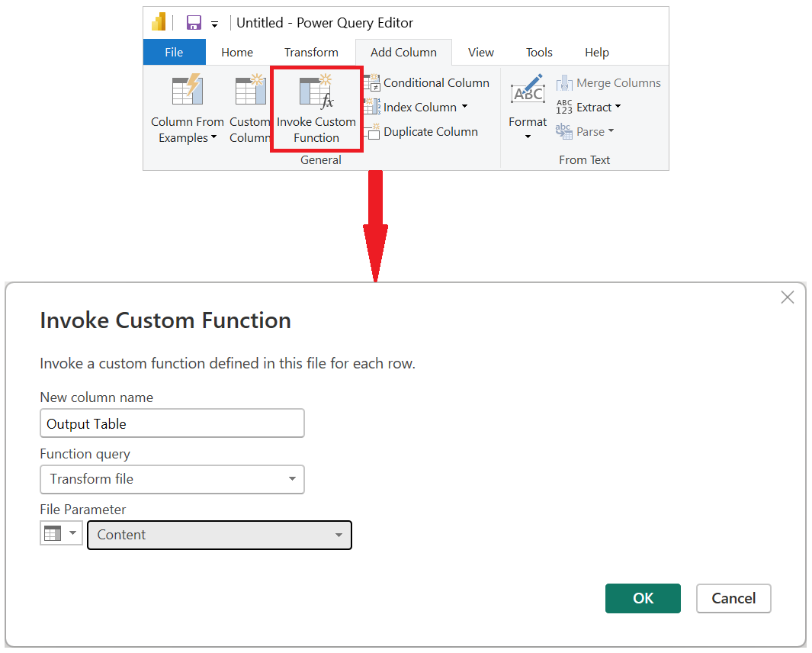Viewport: 812px width, 653px height.
Task: Click the Invoke Custom Function ribbon icon
Action: click(316, 107)
